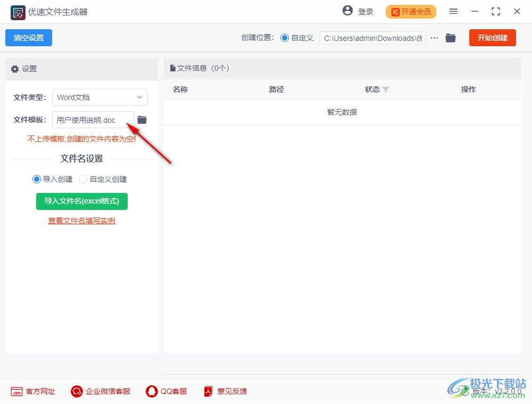The image size is (532, 404).
Task: Contact 企业微信客服 support
Action: pyautogui.click(x=100, y=391)
